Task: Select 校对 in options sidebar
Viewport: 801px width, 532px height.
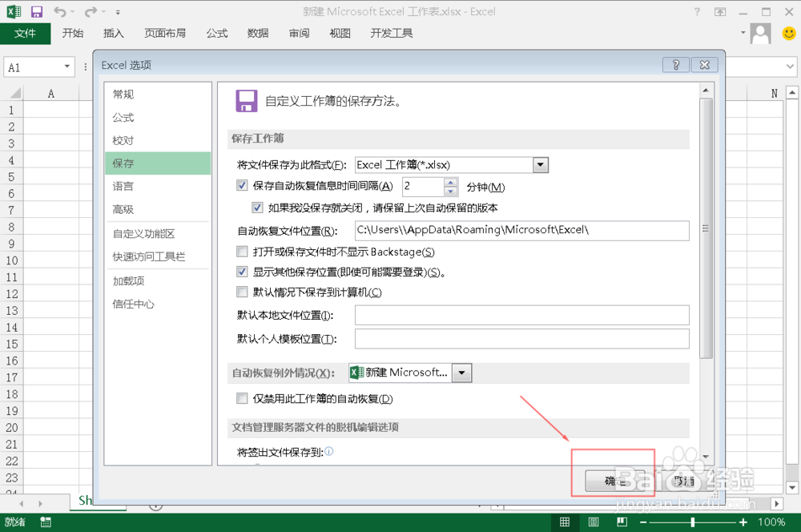Action: (x=158, y=140)
